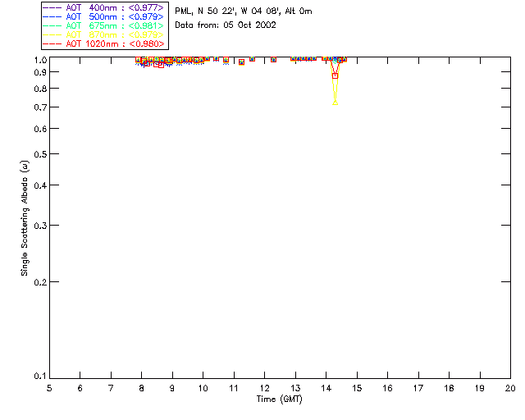Click the x-axis tick label '8'

[142, 388]
